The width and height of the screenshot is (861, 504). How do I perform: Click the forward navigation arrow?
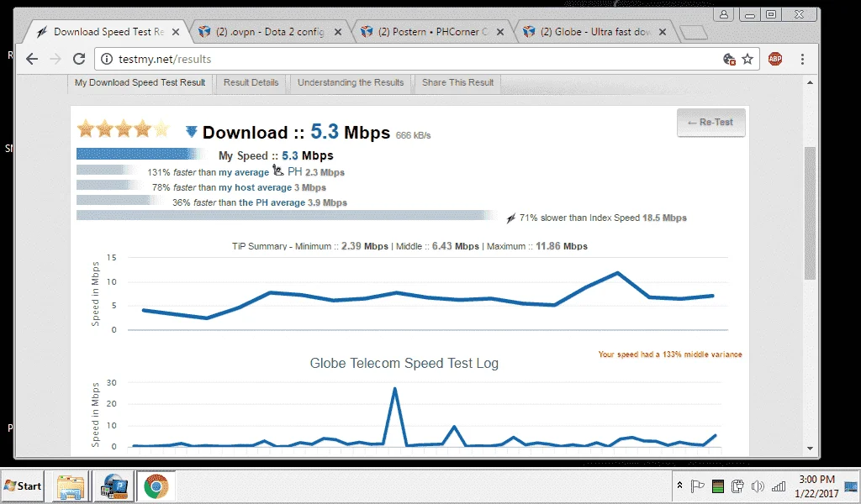55,60
